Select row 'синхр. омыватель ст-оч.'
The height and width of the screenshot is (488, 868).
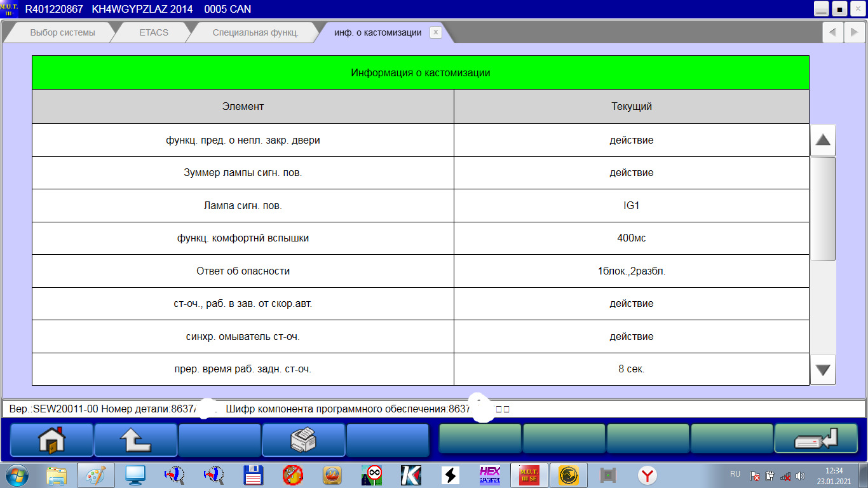click(x=421, y=336)
